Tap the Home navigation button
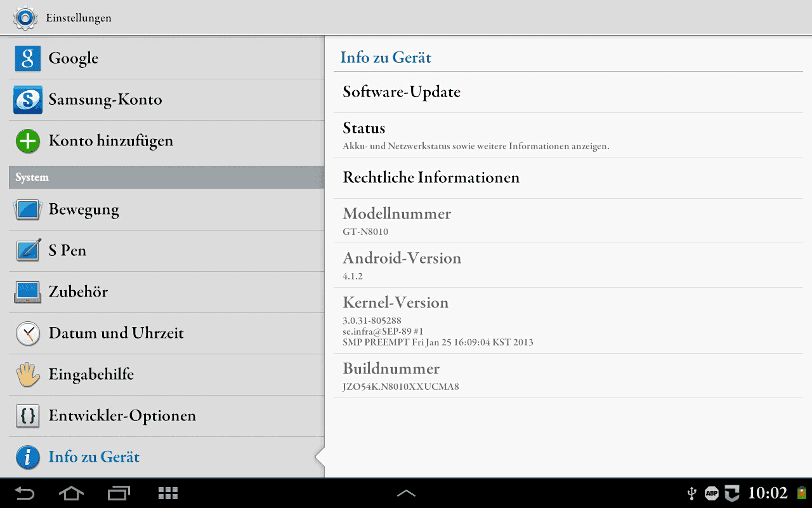This screenshot has width=812, height=508. tap(71, 493)
